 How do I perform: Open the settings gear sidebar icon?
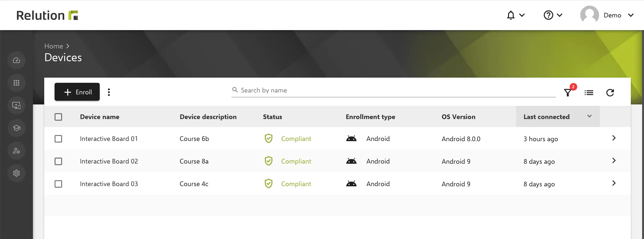(x=16, y=173)
